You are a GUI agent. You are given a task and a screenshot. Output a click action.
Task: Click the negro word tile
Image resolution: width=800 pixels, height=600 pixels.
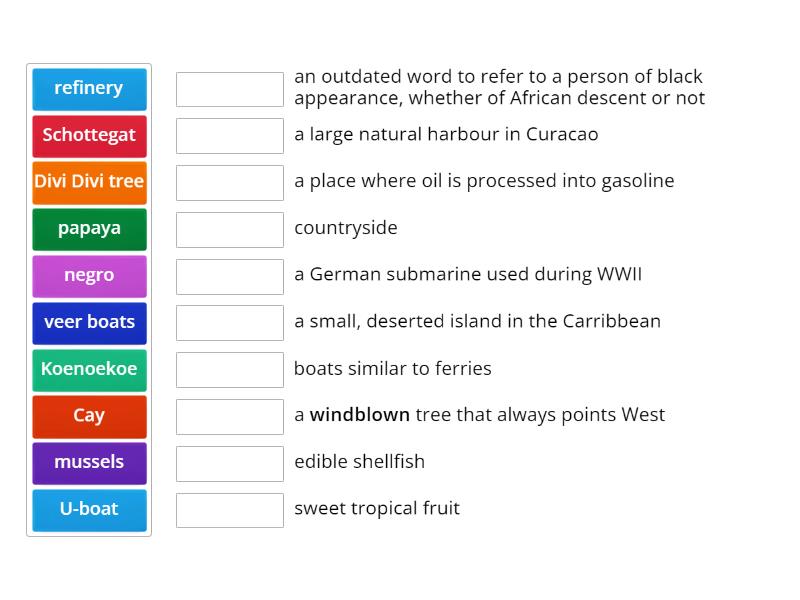(89, 276)
